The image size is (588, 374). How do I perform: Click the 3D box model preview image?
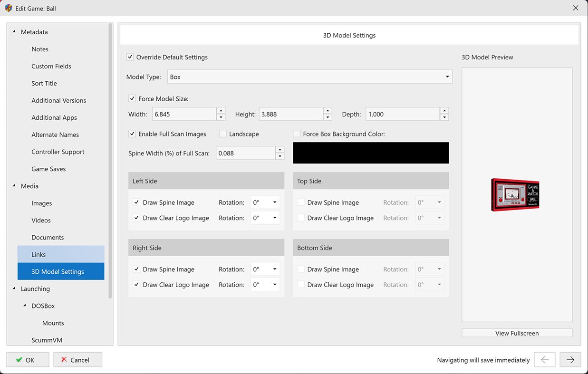(x=515, y=194)
